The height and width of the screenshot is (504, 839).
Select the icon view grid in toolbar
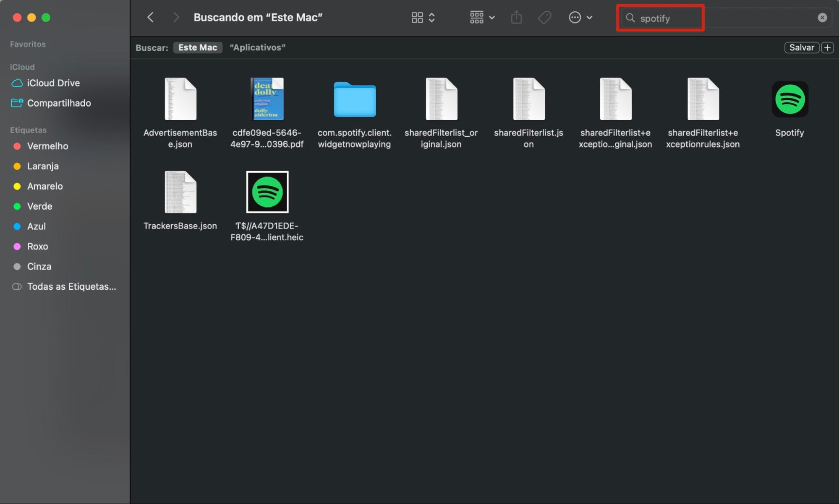417,17
